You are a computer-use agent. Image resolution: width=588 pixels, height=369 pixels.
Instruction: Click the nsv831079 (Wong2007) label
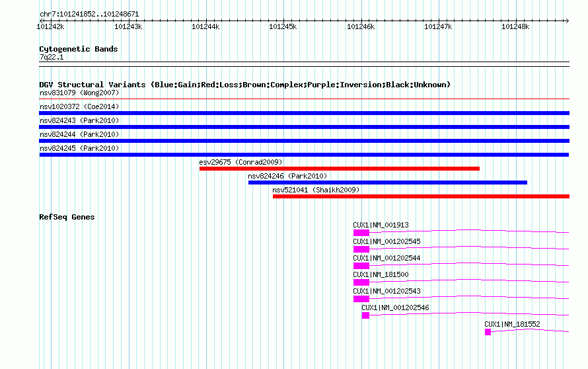[79, 93]
